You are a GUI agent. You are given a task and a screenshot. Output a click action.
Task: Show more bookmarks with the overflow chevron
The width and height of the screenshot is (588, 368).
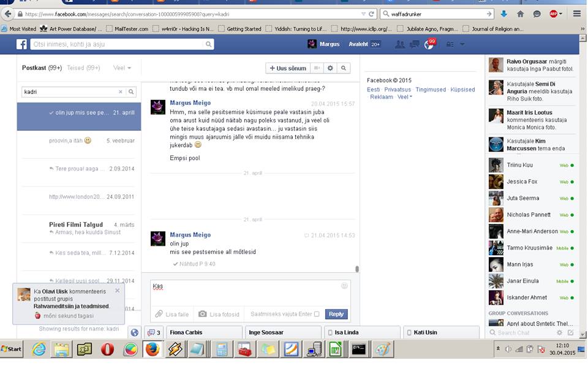pyautogui.click(x=582, y=29)
